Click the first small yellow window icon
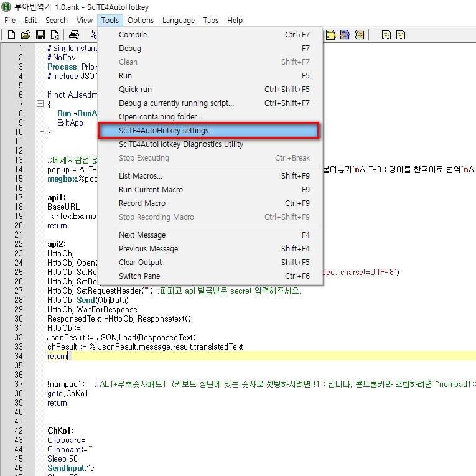 click(386, 35)
